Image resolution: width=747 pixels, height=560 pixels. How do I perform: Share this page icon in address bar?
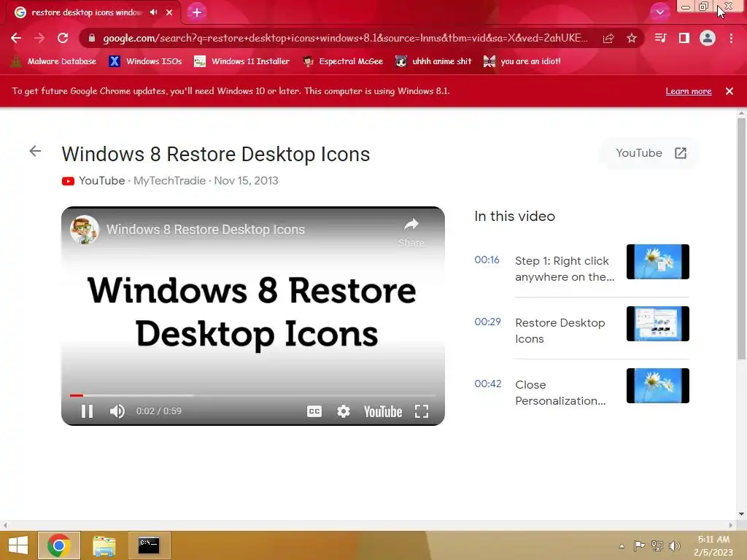click(608, 38)
